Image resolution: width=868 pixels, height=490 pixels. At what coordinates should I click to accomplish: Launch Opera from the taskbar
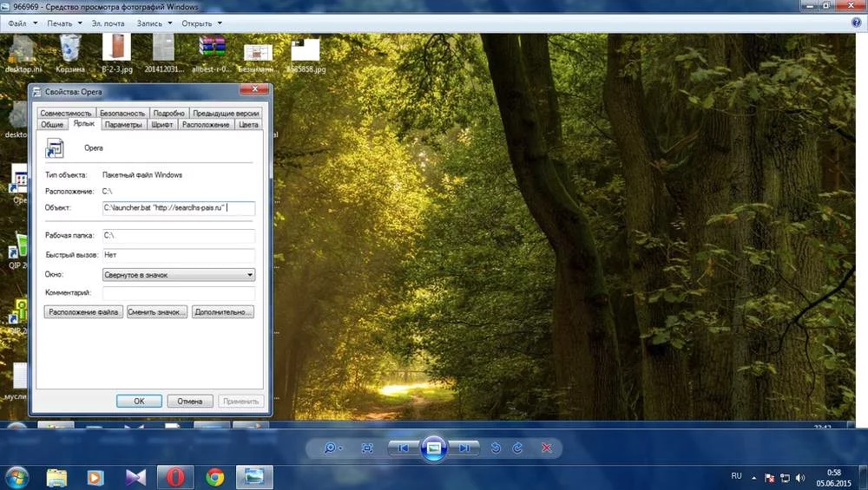point(174,477)
